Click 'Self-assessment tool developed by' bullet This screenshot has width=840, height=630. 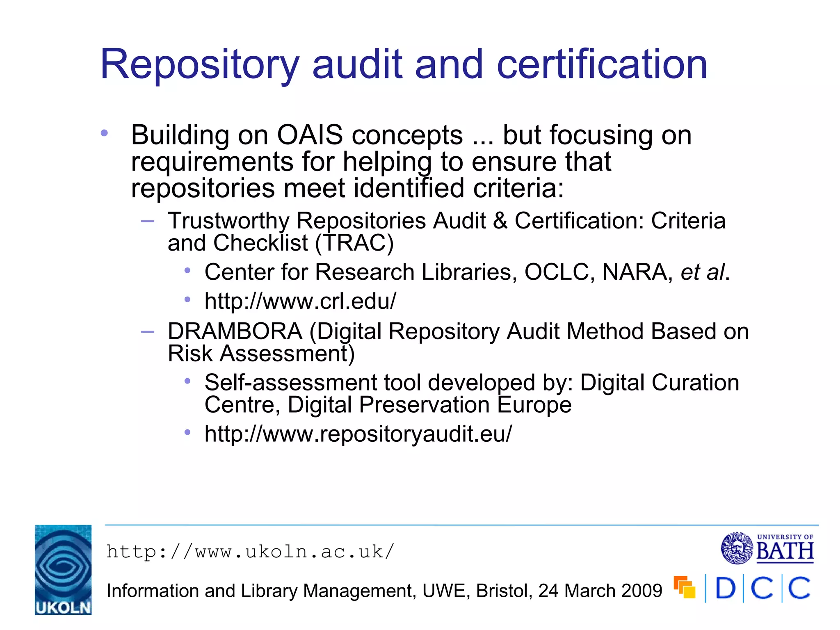pos(472,382)
